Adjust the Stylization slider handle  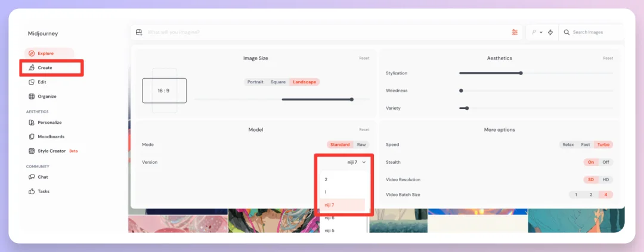pos(521,73)
